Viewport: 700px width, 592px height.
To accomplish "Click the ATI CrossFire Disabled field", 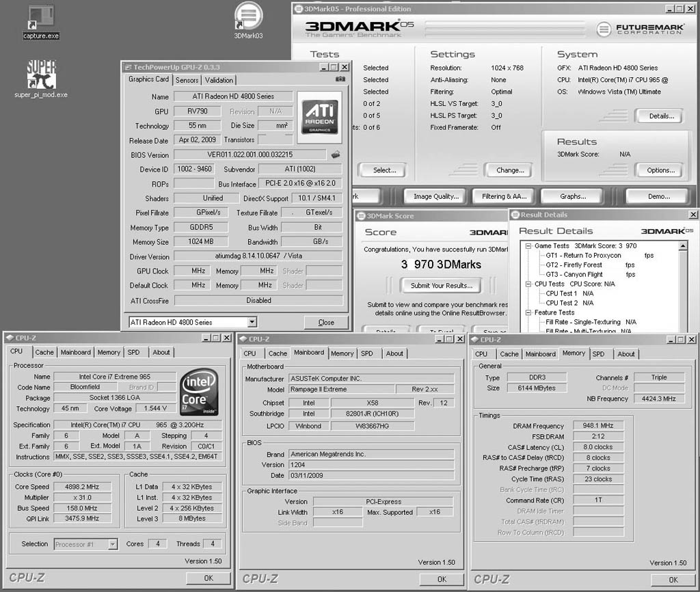I will pos(258,301).
